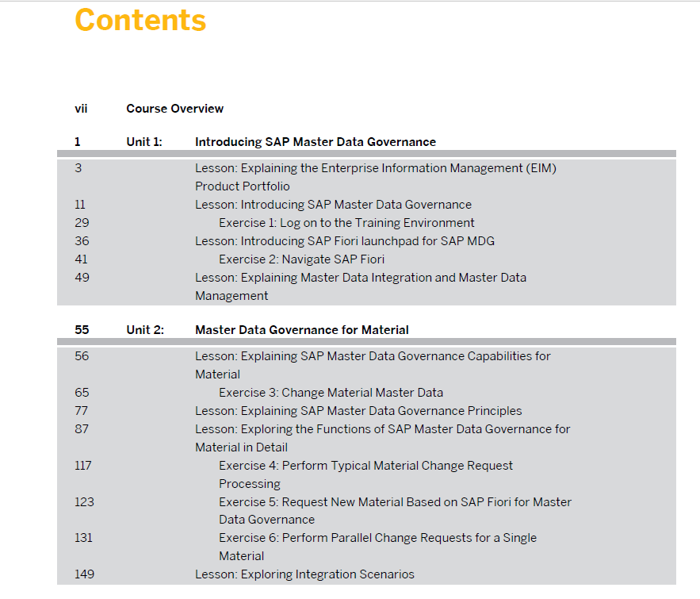Open Lesson: Exploring Integration Scenarios
The height and width of the screenshot is (599, 700).
304,574
